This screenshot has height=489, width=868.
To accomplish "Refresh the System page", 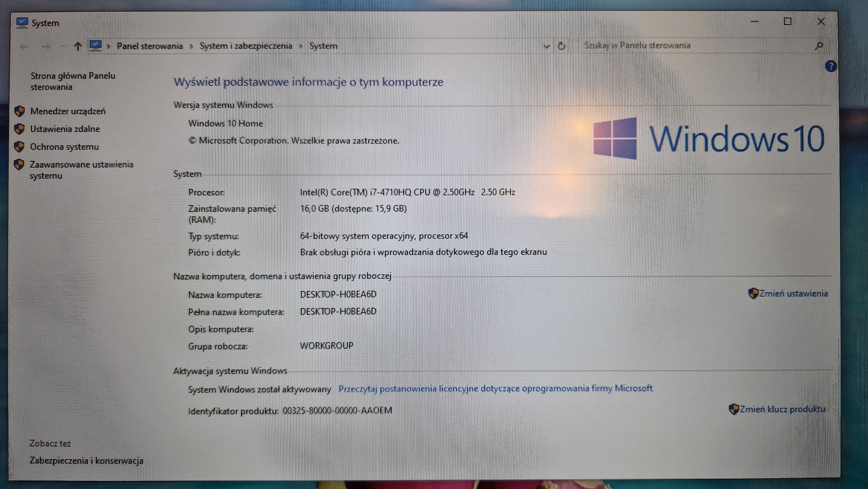I will (561, 46).
